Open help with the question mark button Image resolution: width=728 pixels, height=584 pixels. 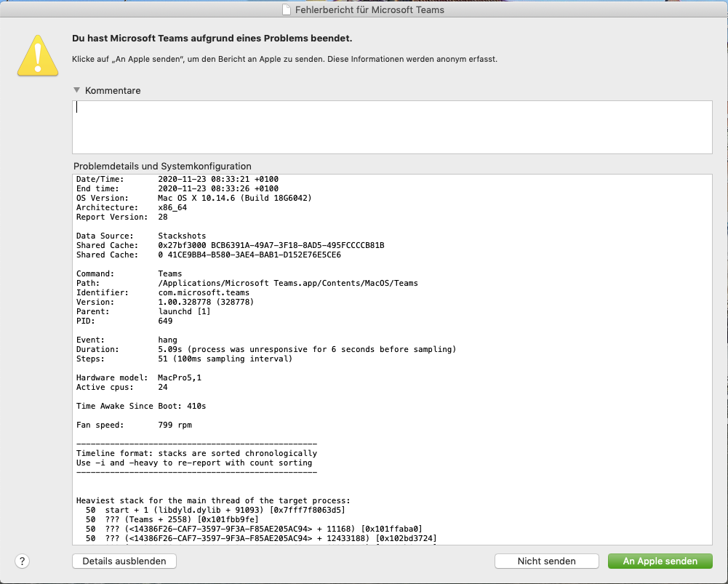[23, 561]
